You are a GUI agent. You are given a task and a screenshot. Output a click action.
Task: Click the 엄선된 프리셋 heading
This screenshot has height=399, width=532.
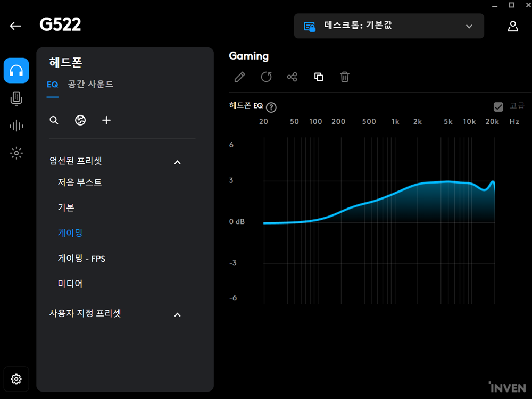[x=76, y=161]
